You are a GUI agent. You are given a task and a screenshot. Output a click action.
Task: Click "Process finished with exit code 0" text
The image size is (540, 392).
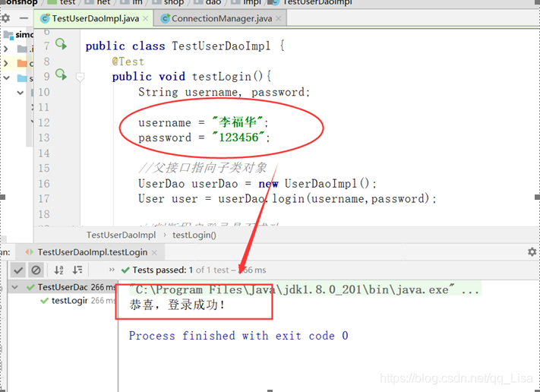[x=238, y=336]
